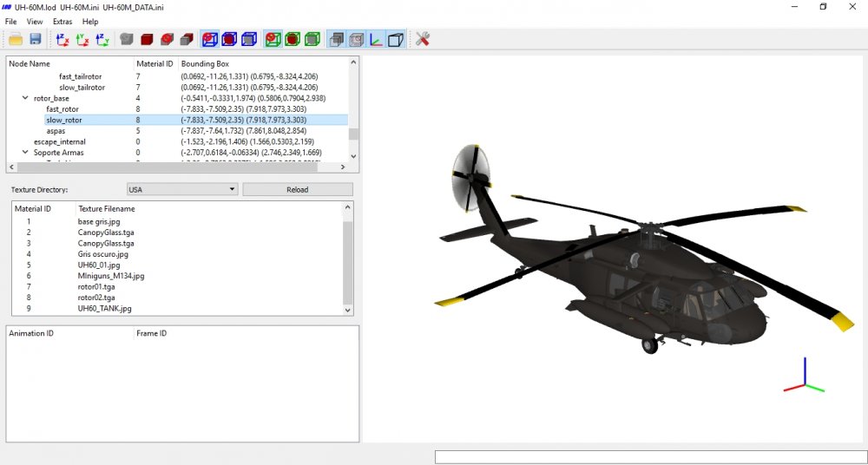This screenshot has height=465, width=868.
Task: Click texture list scroll-down arrow
Action: pos(348,310)
